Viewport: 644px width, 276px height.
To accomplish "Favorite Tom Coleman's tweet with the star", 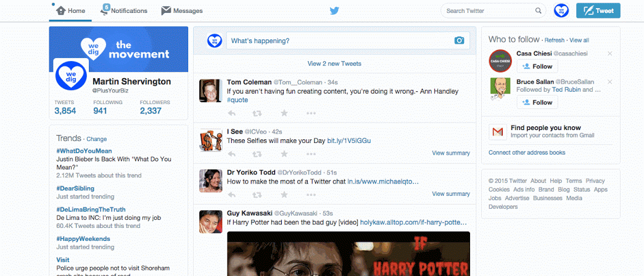I will 284,113.
